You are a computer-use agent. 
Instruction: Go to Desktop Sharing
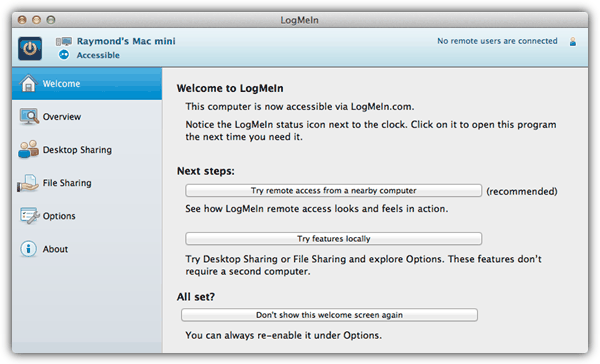click(87, 150)
